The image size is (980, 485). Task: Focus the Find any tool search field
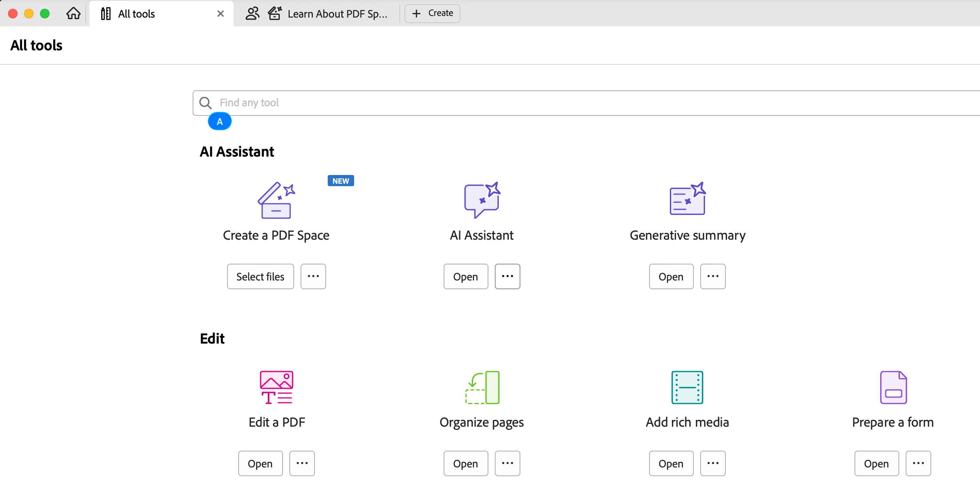(x=586, y=103)
